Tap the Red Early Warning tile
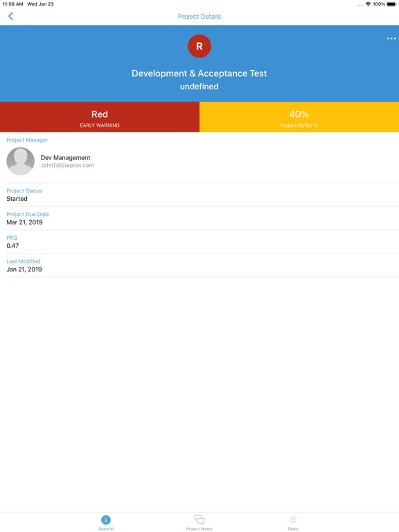Viewport: 399px width, 532px height. [100, 117]
